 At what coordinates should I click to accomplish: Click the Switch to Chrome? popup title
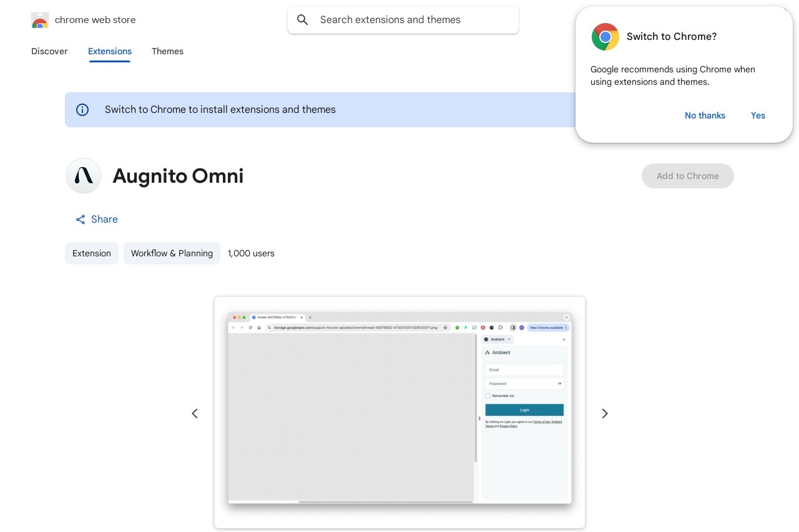click(672, 37)
